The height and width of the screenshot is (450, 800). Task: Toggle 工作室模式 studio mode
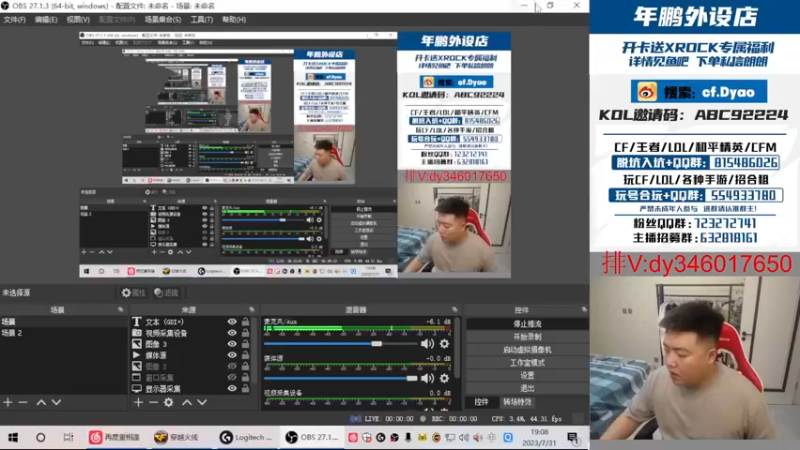[527, 363]
